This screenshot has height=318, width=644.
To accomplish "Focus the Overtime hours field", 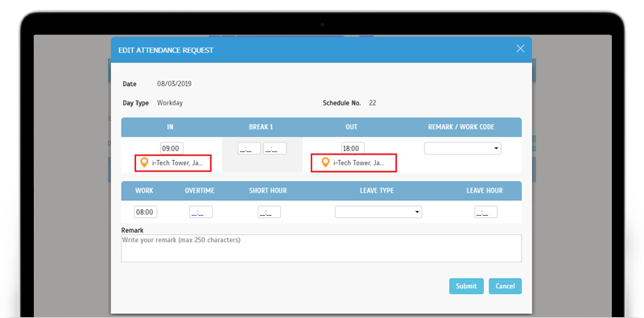I will tap(200, 212).
